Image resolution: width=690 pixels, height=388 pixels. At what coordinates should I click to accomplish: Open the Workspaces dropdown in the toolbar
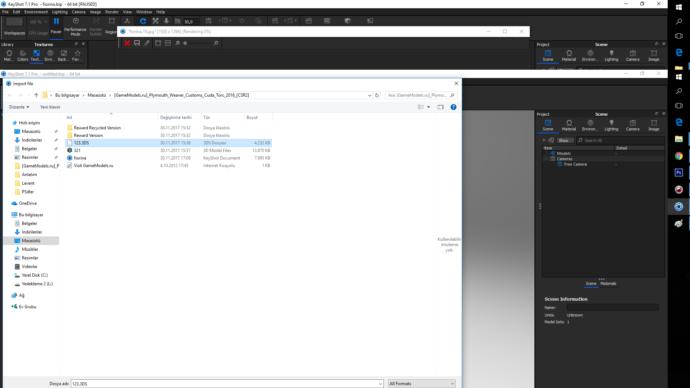[15, 26]
